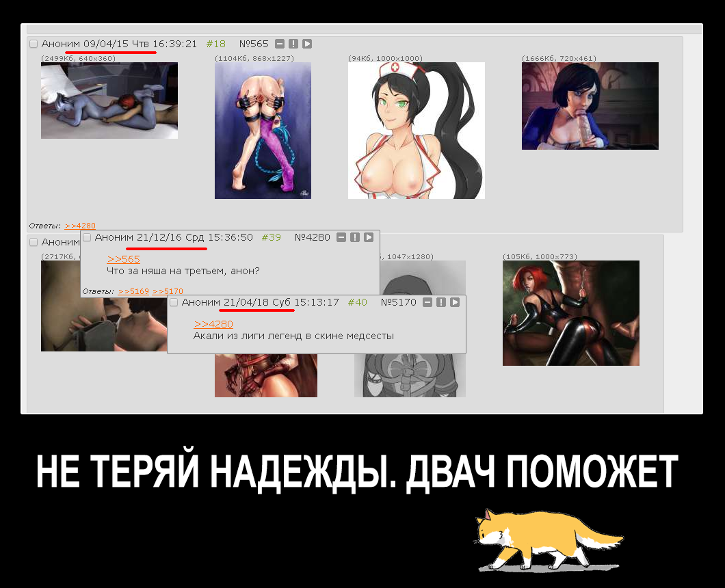Screen dimensions: 725x588
Task: Hide post №565 with the minus icon
Action: click(280, 44)
